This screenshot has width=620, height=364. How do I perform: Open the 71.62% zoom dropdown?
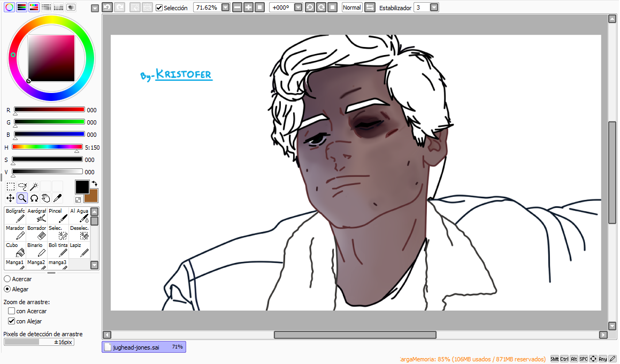225,7
